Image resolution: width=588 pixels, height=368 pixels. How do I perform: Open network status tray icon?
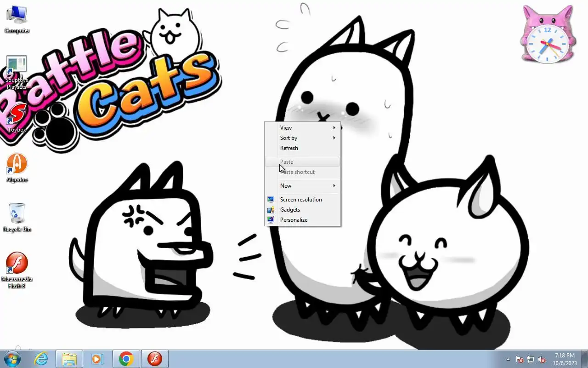coord(531,359)
